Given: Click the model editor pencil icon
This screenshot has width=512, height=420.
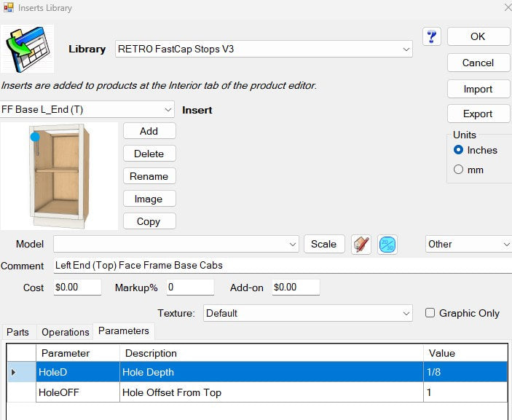Looking at the screenshot, I should click(x=361, y=245).
